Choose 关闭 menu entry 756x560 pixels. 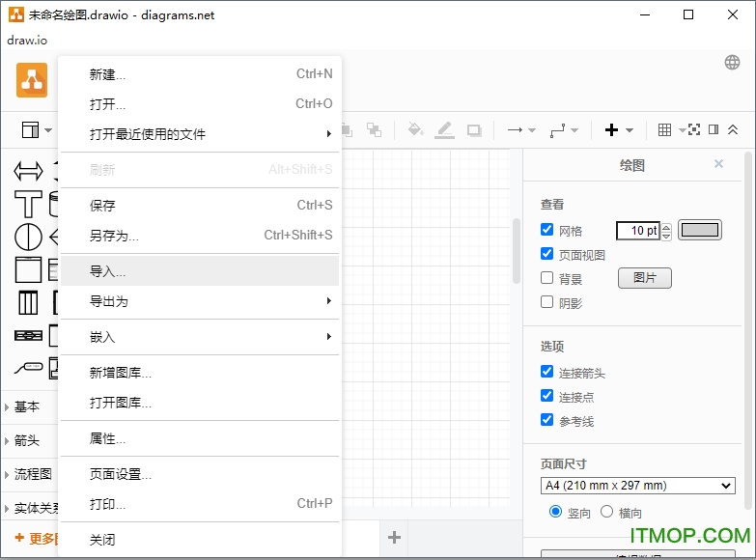pyautogui.click(x=200, y=540)
